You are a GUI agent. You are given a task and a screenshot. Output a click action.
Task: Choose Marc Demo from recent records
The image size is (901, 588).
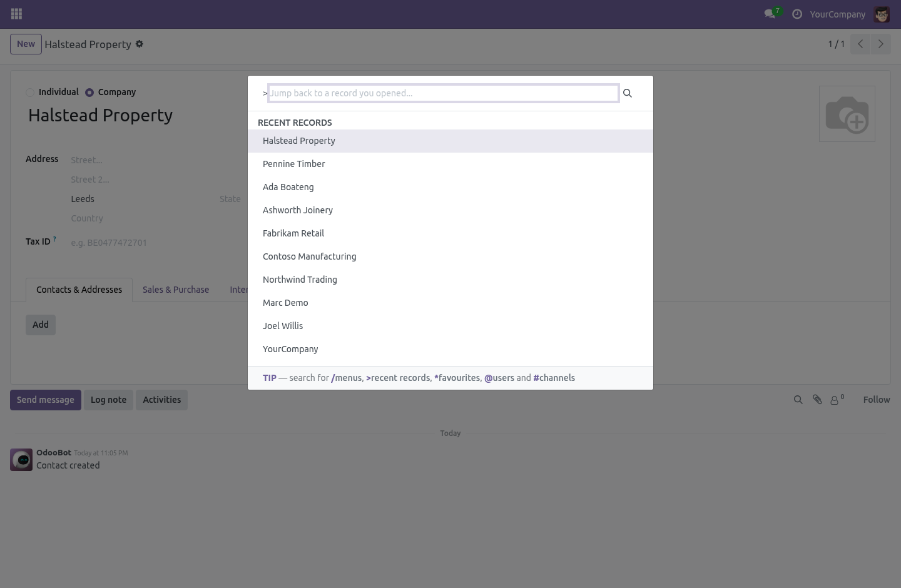tap(450, 303)
